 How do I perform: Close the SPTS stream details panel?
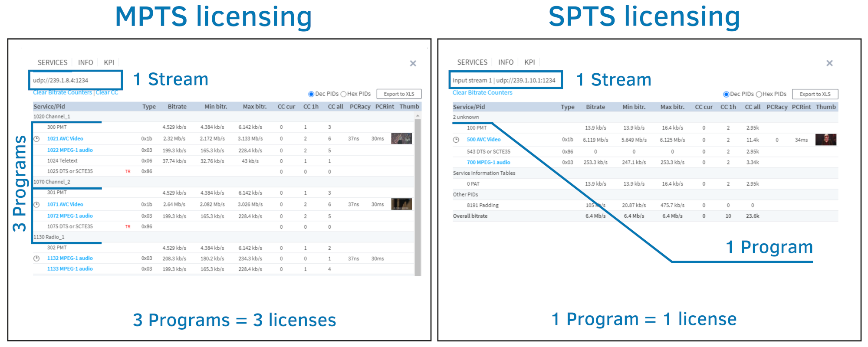coord(829,63)
